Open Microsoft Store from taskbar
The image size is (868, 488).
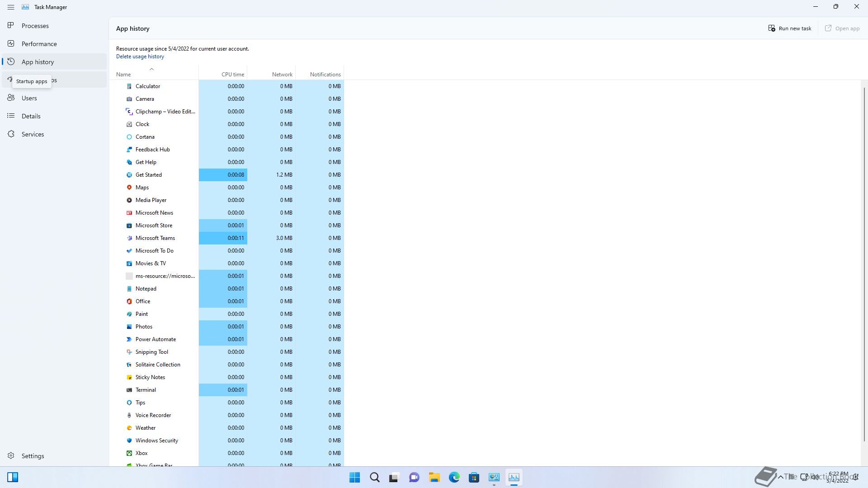[474, 477]
